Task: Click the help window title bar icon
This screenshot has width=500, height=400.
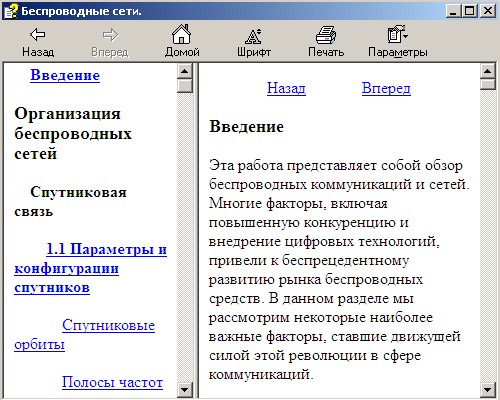Action: tap(11, 11)
